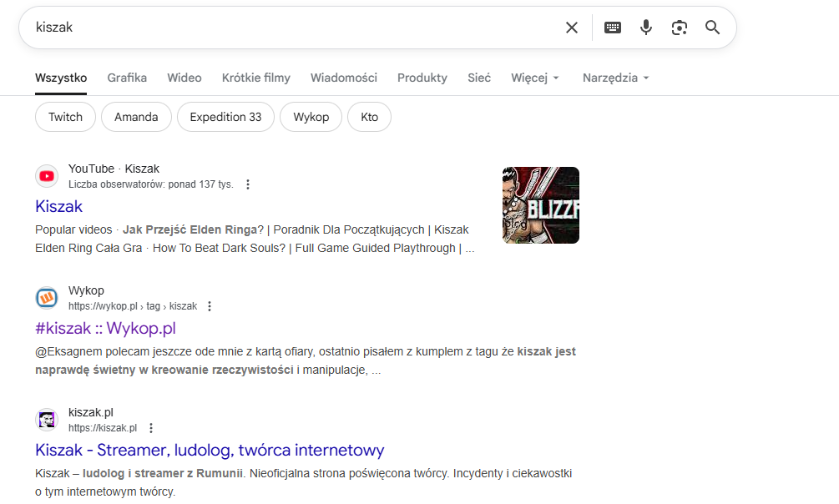Expand the Więcej dropdown

tap(535, 78)
